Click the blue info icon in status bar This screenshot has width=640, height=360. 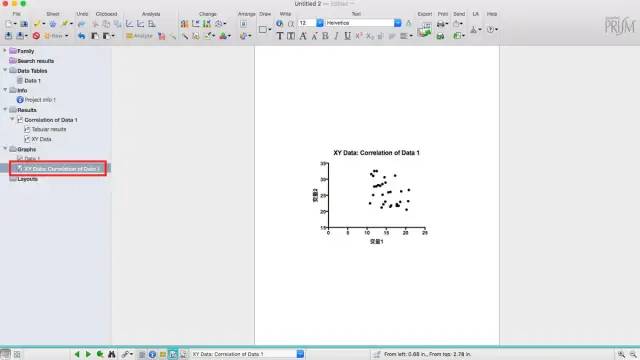click(x=152, y=354)
